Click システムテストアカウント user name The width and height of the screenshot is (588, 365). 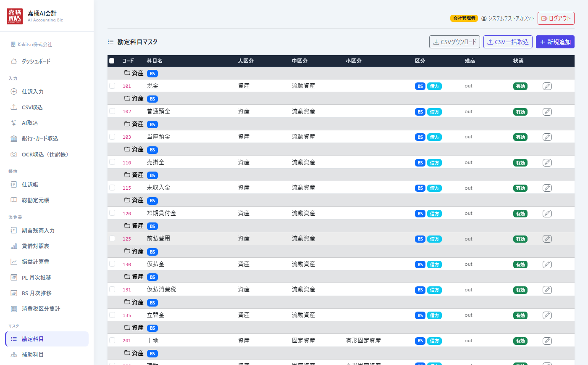511,19
